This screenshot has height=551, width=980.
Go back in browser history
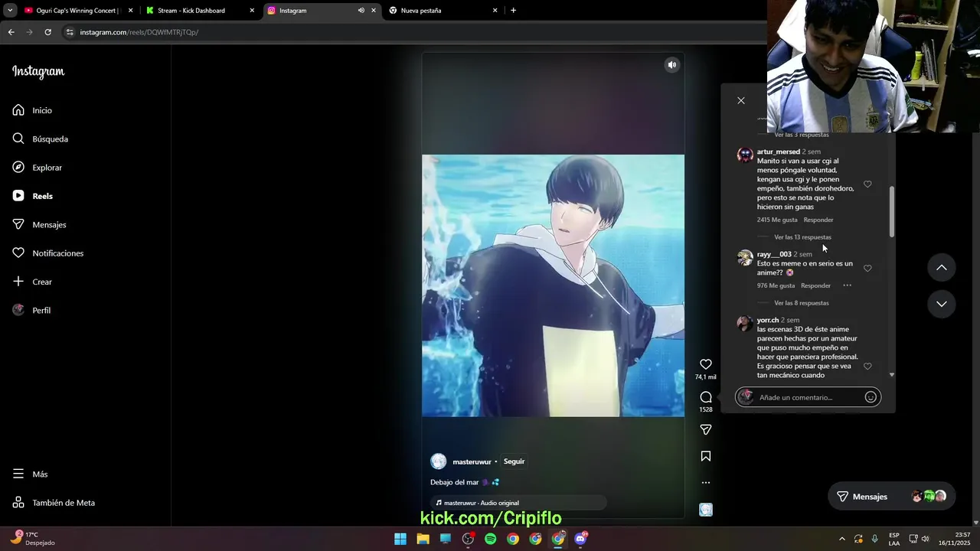(x=11, y=32)
